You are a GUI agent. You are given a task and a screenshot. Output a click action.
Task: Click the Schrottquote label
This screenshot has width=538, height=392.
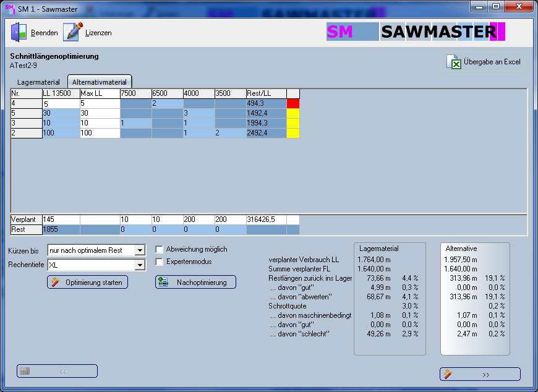point(288,306)
